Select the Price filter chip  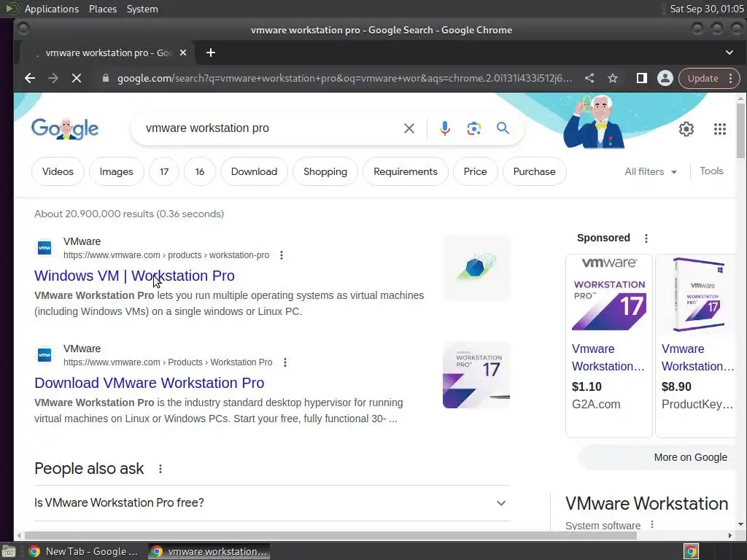point(476,171)
